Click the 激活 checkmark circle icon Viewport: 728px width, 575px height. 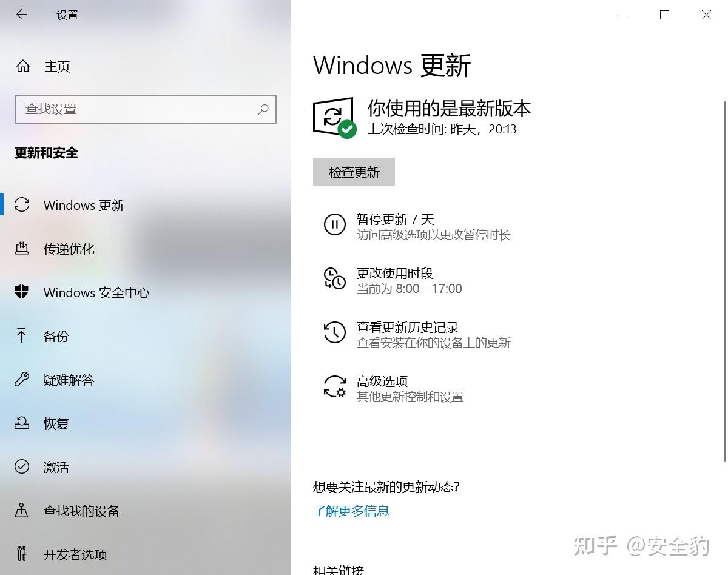click(22, 466)
